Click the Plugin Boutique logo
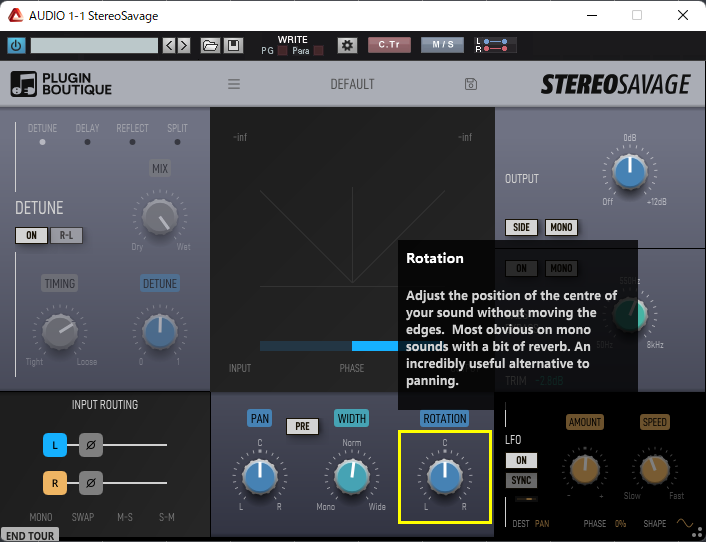The height and width of the screenshot is (542, 706). click(x=61, y=84)
